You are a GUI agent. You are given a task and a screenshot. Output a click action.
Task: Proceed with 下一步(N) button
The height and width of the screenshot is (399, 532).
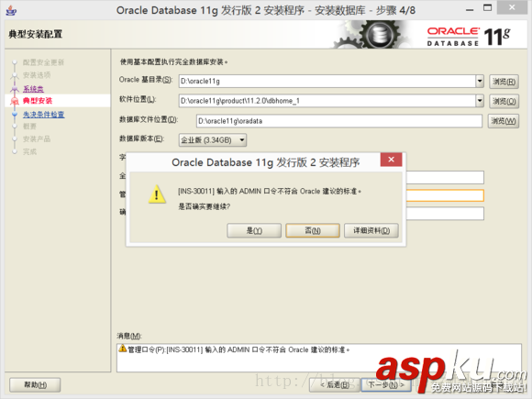pos(386,384)
